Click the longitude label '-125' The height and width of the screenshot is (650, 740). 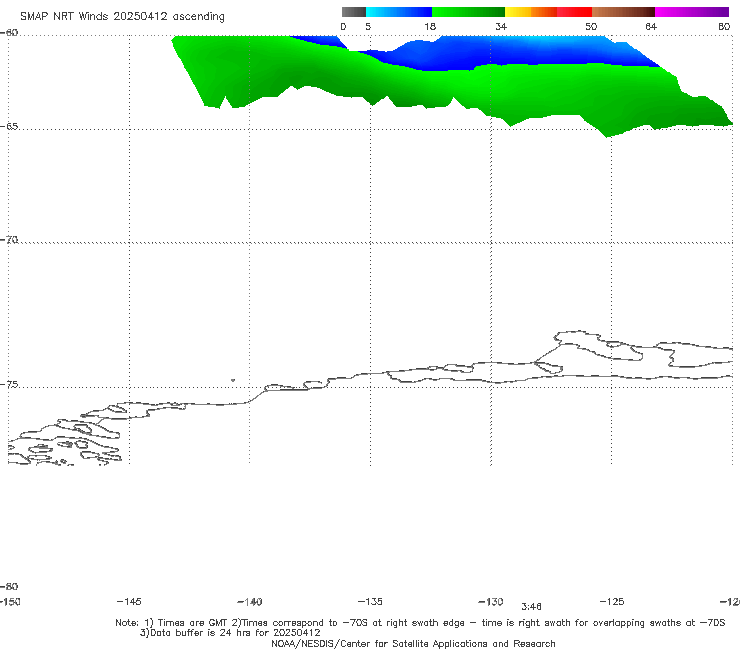tap(612, 602)
